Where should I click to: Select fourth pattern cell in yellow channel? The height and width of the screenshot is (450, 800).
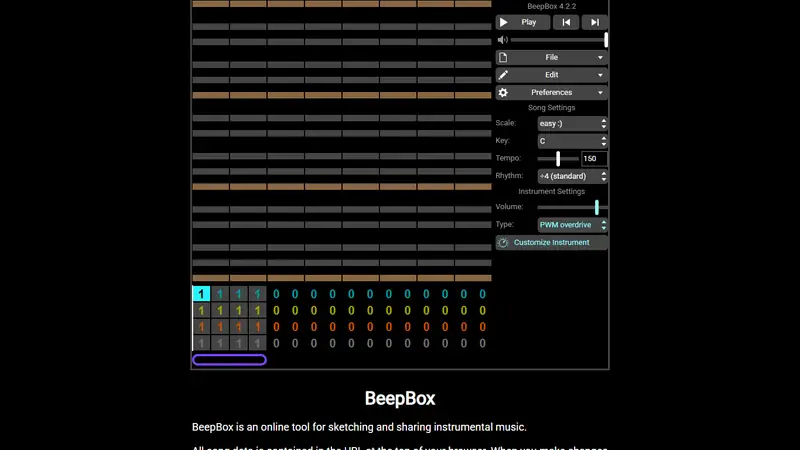point(257,310)
